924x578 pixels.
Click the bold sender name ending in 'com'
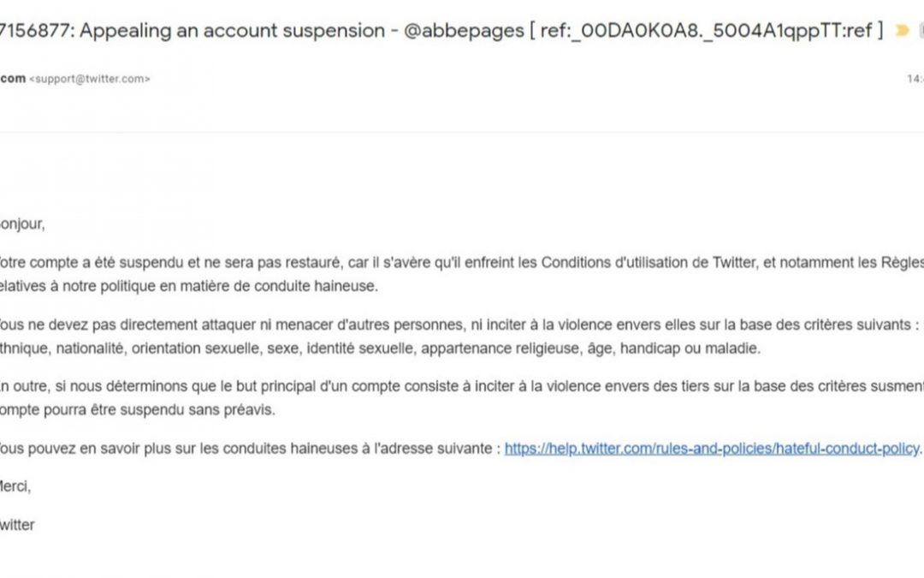(12, 79)
